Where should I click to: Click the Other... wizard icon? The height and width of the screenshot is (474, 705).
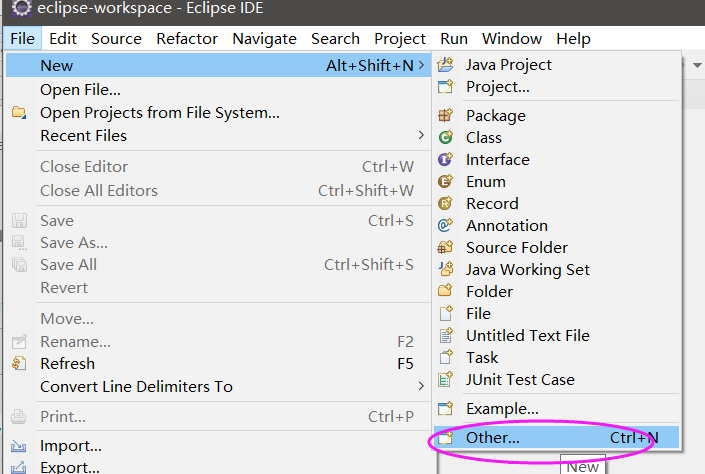(446, 437)
